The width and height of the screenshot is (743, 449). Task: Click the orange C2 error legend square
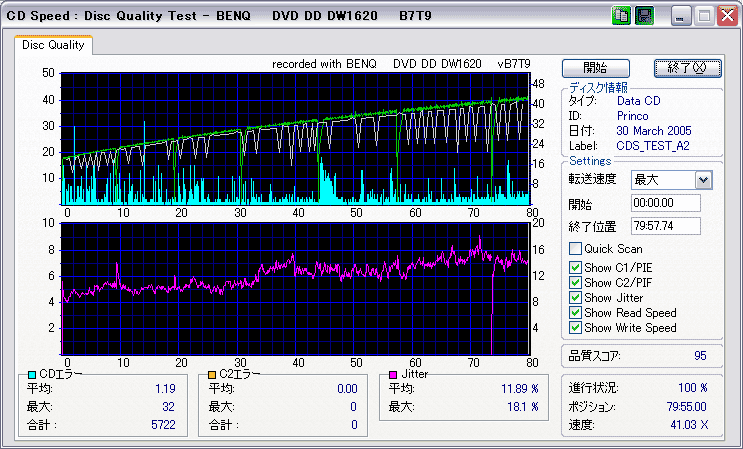(x=211, y=374)
